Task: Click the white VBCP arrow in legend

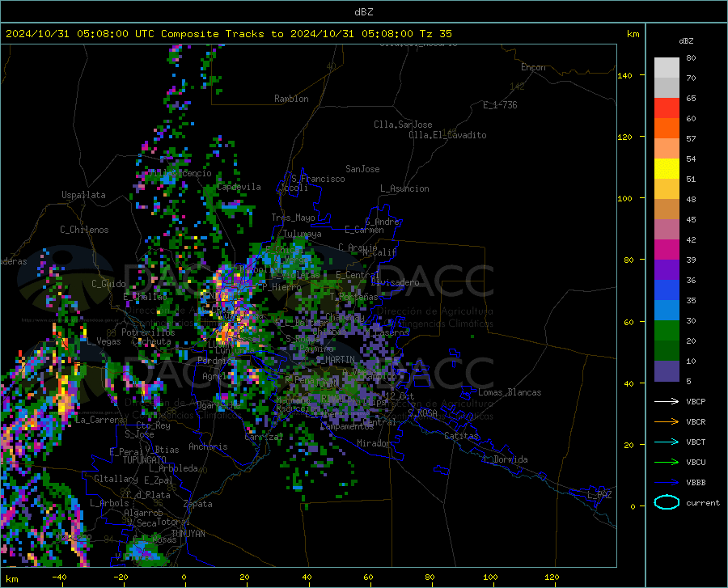Action: coord(667,401)
